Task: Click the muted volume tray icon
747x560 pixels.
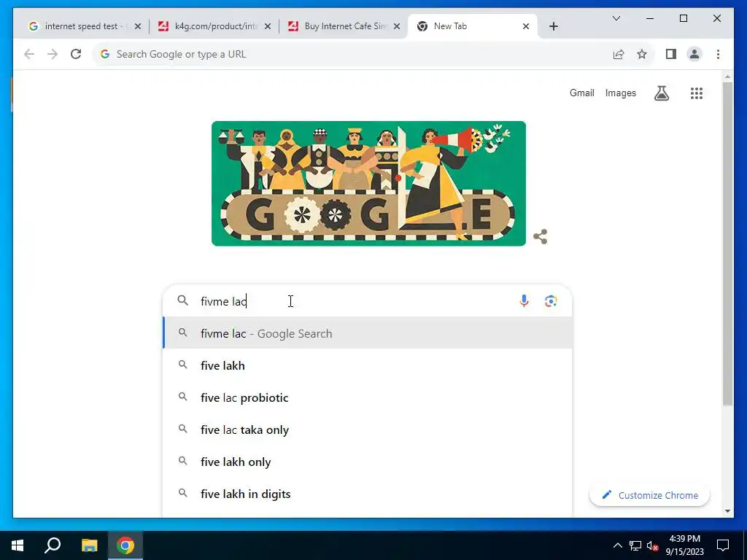Action: 652,545
